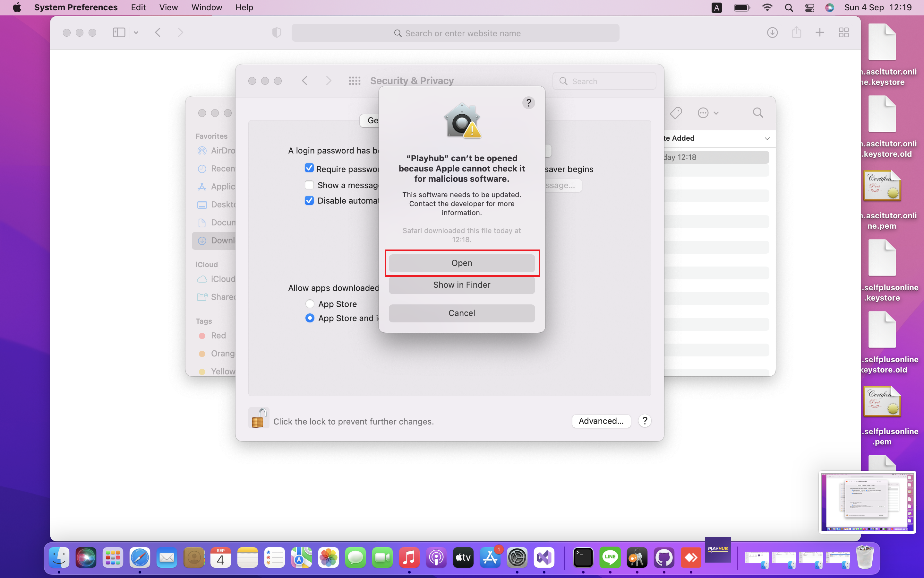Open LINE app from the Dock

[610, 558]
